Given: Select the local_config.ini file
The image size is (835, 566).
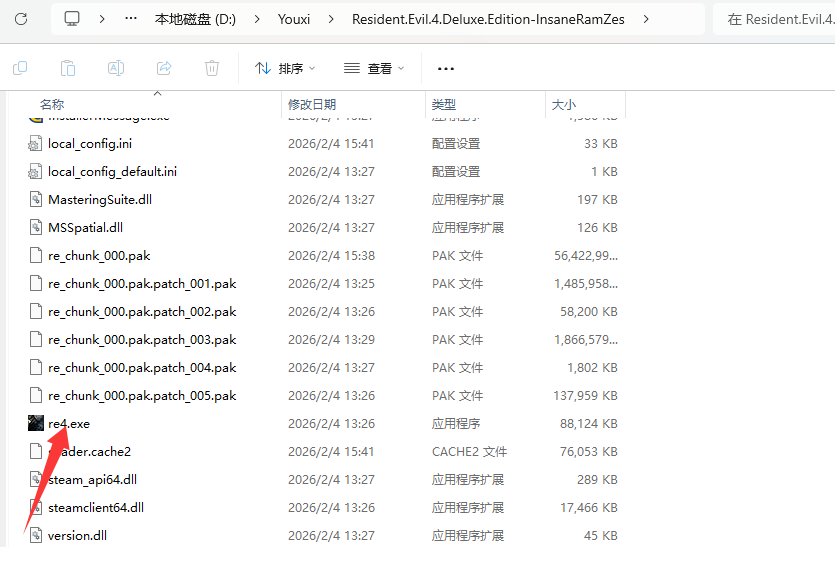Looking at the screenshot, I should point(89,143).
